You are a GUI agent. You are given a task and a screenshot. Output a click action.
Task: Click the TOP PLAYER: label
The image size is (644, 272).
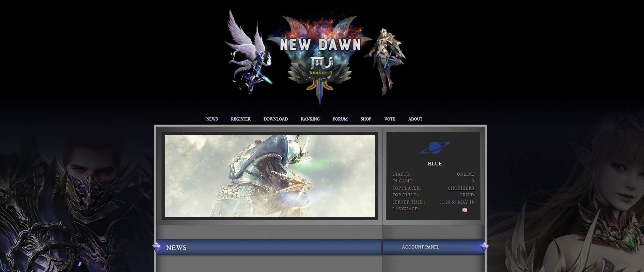[x=407, y=188]
